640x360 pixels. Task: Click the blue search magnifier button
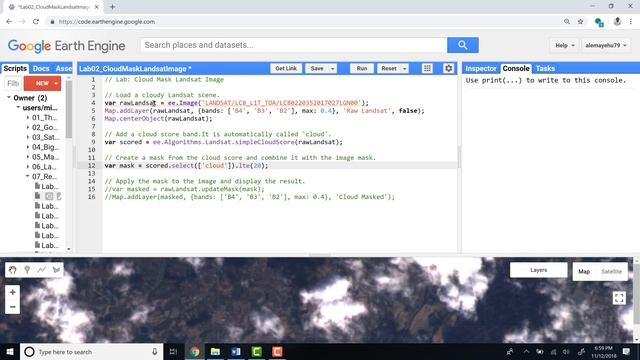[462, 45]
